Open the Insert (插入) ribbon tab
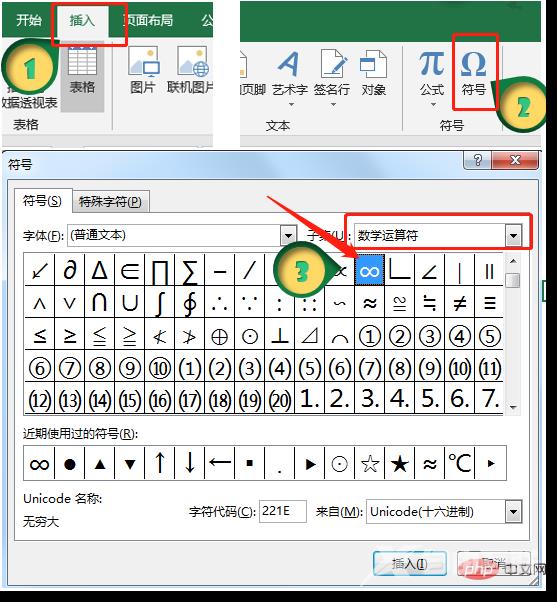 pyautogui.click(x=82, y=20)
